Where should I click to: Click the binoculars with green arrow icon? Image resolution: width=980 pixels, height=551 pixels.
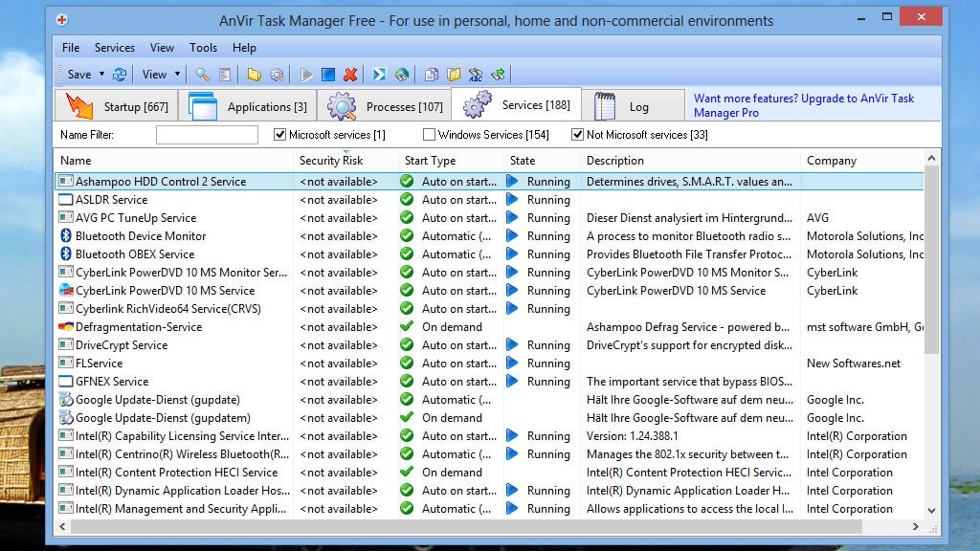[x=498, y=75]
